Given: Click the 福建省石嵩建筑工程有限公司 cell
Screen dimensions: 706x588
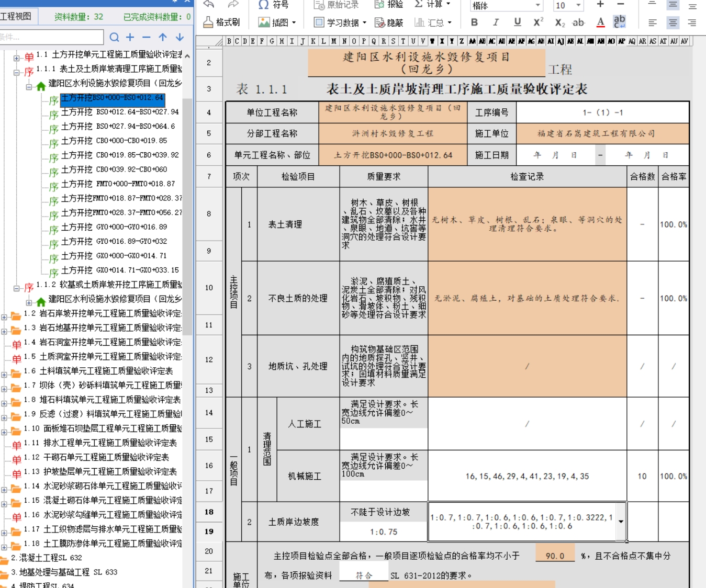Looking at the screenshot, I should tap(602, 133).
